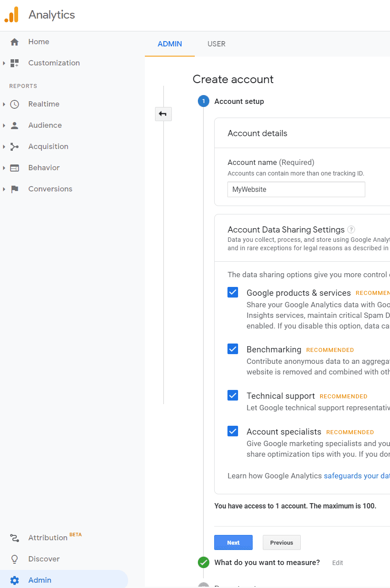Click the help icon beside Data Sharing Settings
This screenshot has width=390, height=588.
[x=351, y=229]
